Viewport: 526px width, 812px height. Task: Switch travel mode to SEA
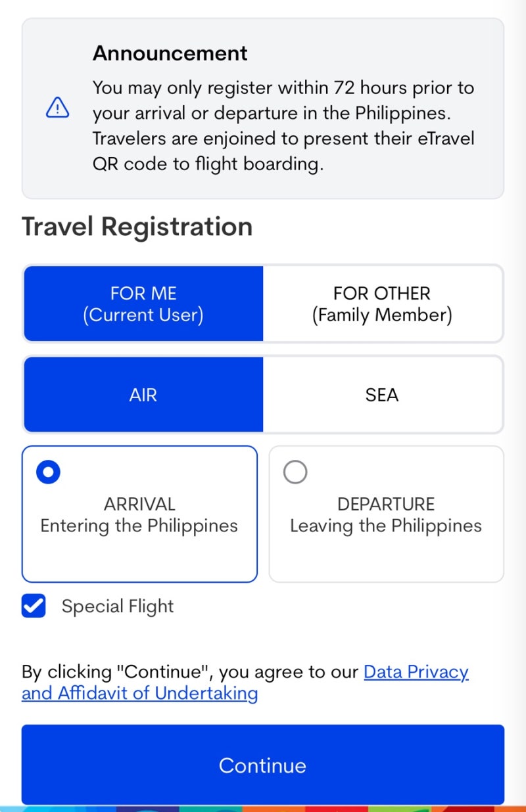click(383, 394)
